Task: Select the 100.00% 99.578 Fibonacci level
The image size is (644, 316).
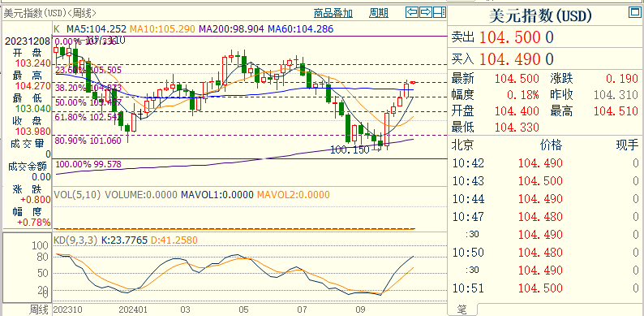Action: pos(88,165)
